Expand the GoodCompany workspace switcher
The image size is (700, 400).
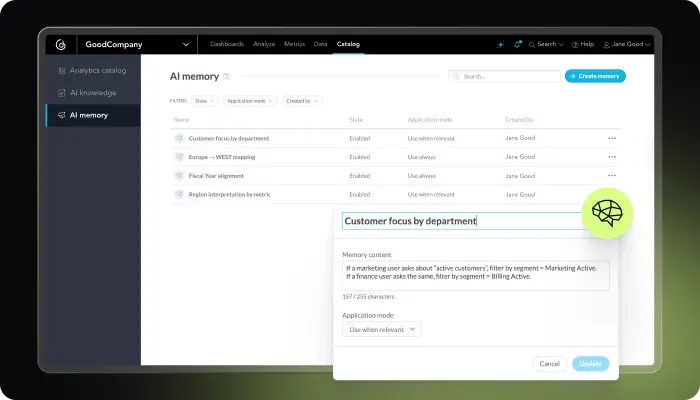click(x=185, y=44)
